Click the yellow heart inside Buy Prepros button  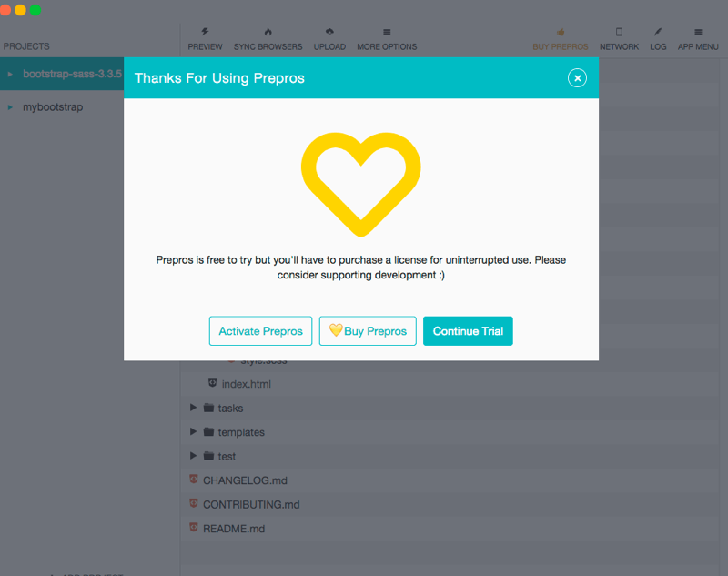click(336, 330)
